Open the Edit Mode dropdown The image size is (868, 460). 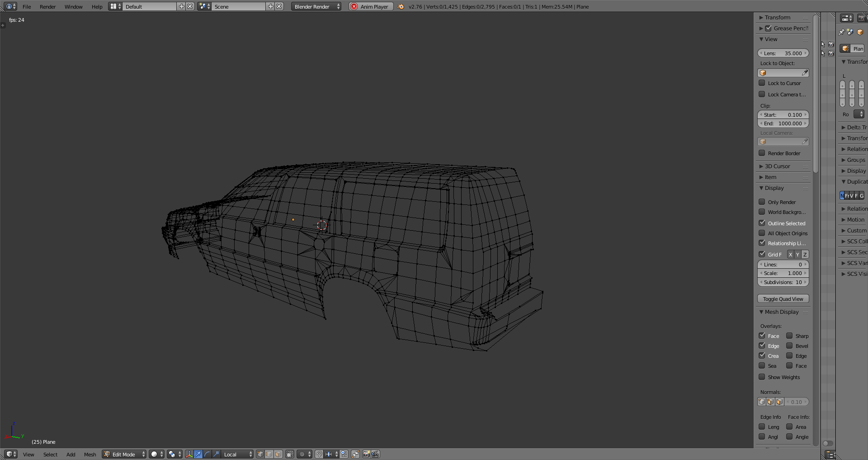click(124, 454)
